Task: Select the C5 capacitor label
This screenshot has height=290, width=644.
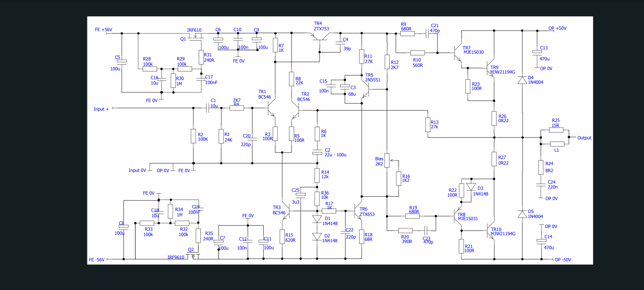Action: tap(117, 57)
